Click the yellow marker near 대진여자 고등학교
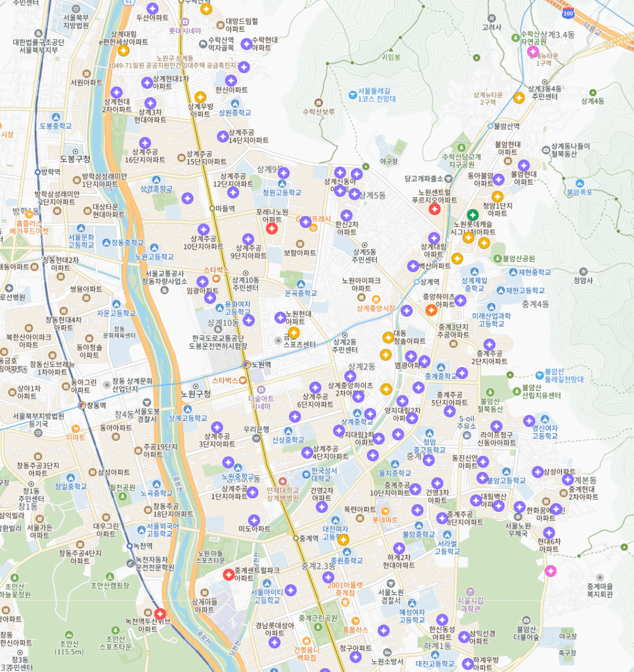 (x=343, y=540)
